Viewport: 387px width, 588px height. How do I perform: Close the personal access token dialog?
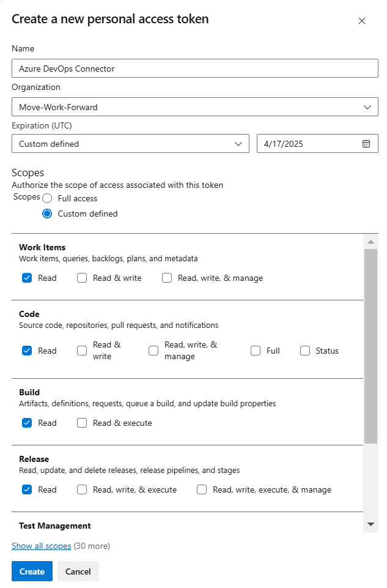pyautogui.click(x=361, y=21)
